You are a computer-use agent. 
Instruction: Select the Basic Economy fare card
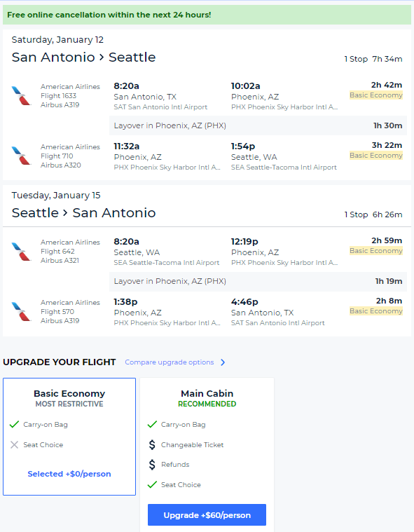pos(69,437)
